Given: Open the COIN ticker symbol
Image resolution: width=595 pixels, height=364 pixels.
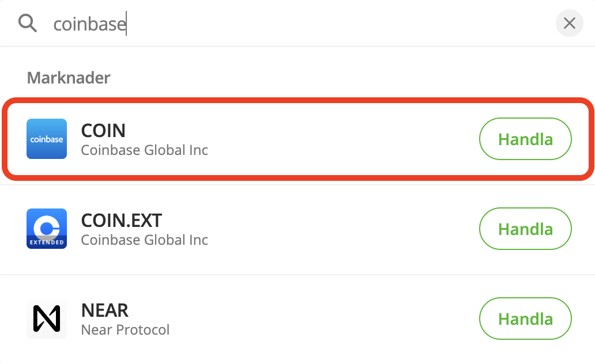Looking at the screenshot, I should pyautogui.click(x=103, y=130).
